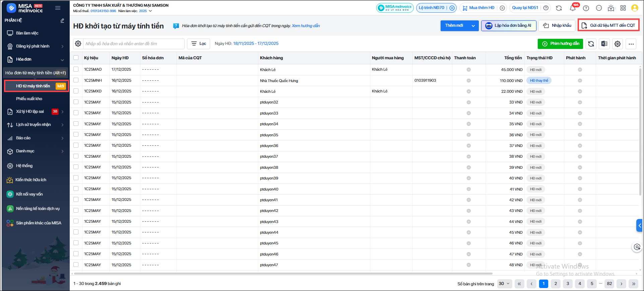Click the MISA meInvoice logo in the sidebar

(x=25, y=8)
